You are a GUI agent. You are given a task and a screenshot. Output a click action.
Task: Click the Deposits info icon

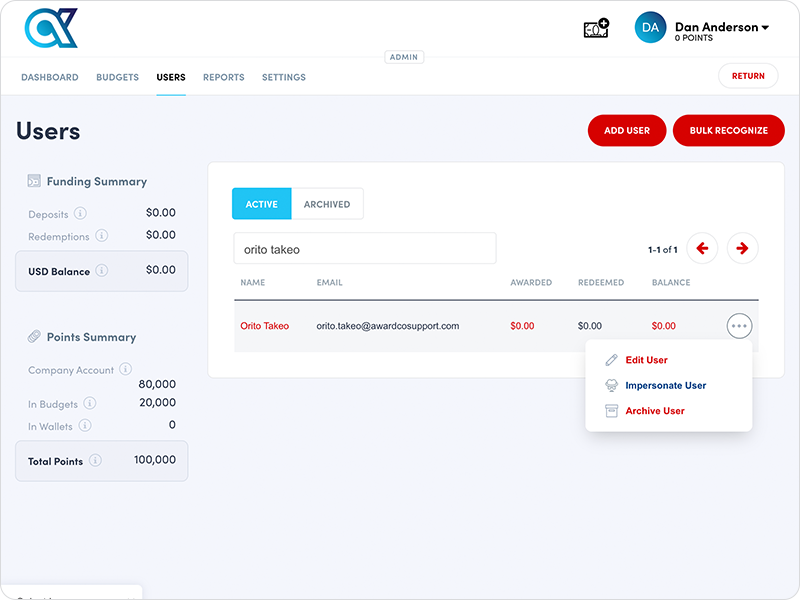80,213
